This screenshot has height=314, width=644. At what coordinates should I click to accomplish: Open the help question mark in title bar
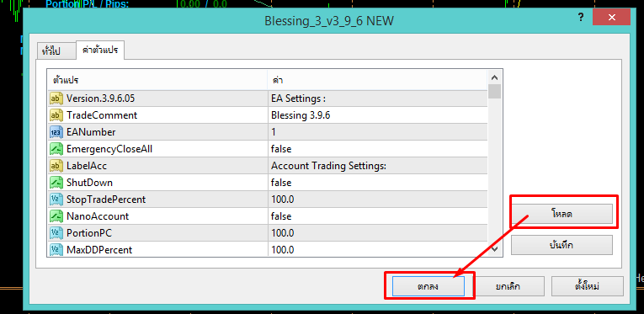pos(581,17)
